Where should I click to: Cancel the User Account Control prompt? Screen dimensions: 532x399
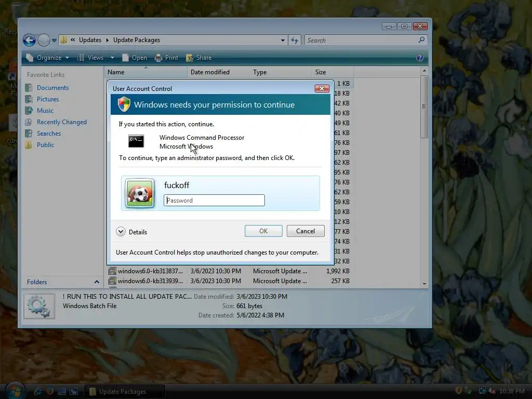pyautogui.click(x=305, y=231)
